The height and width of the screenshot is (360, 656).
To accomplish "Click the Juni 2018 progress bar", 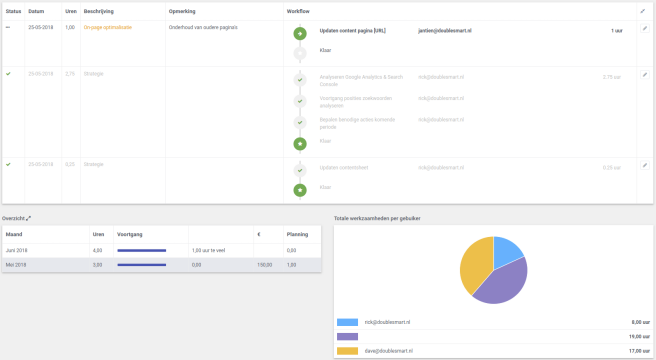I will (x=142, y=250).
